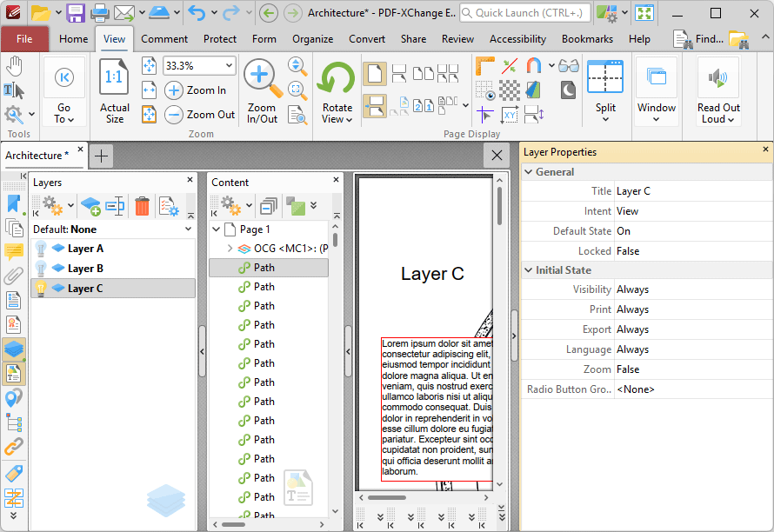Viewport: 774px width, 532px height.
Task: Toggle visibility bulb of Layer A
Action: pyautogui.click(x=41, y=249)
